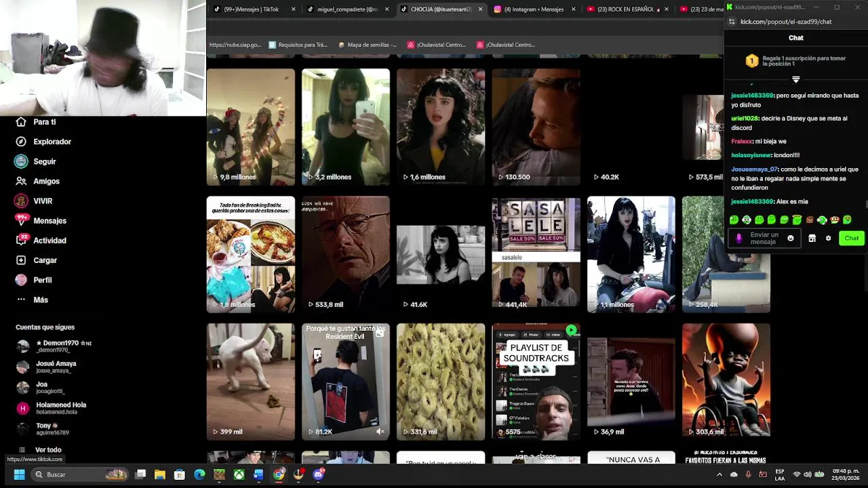This screenshot has height=488, width=868.
Task: Open the video with 303,6 mil views
Action: [726, 382]
